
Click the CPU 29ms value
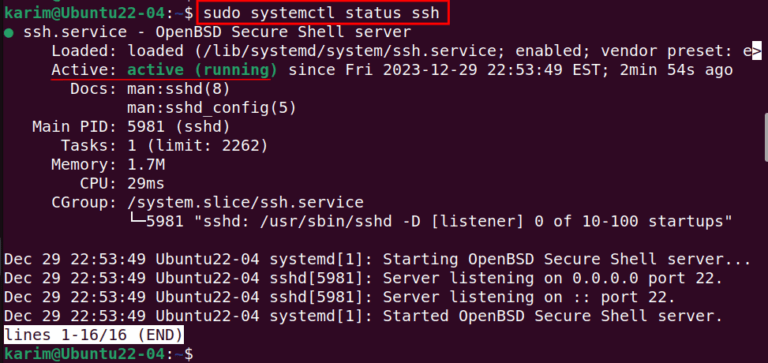[x=146, y=184]
